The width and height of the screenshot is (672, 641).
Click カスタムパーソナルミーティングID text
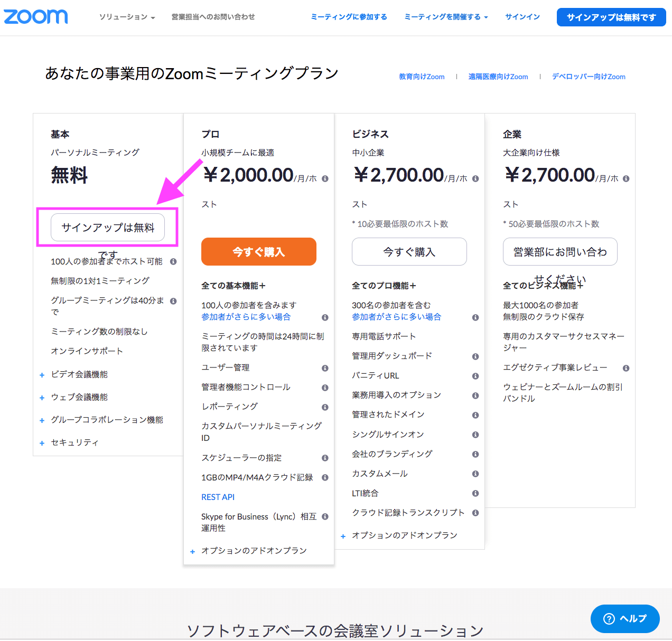point(262,432)
